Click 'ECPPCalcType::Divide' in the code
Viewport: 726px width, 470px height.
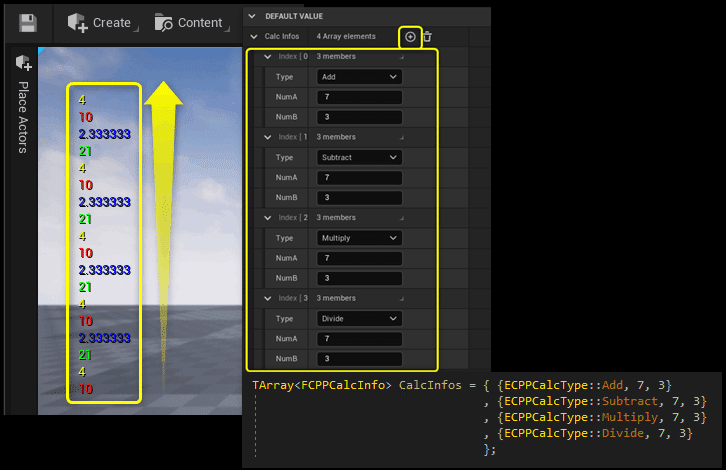[574, 433]
